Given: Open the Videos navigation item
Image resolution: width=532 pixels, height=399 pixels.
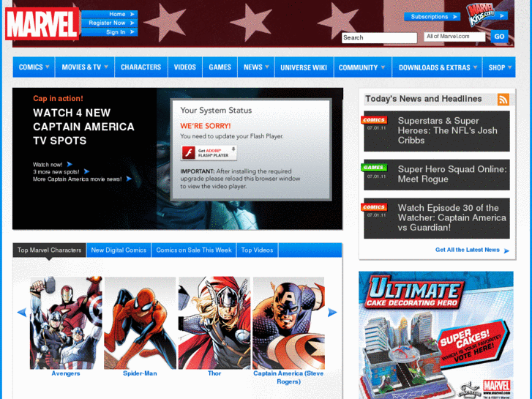Looking at the screenshot, I should pyautogui.click(x=185, y=67).
